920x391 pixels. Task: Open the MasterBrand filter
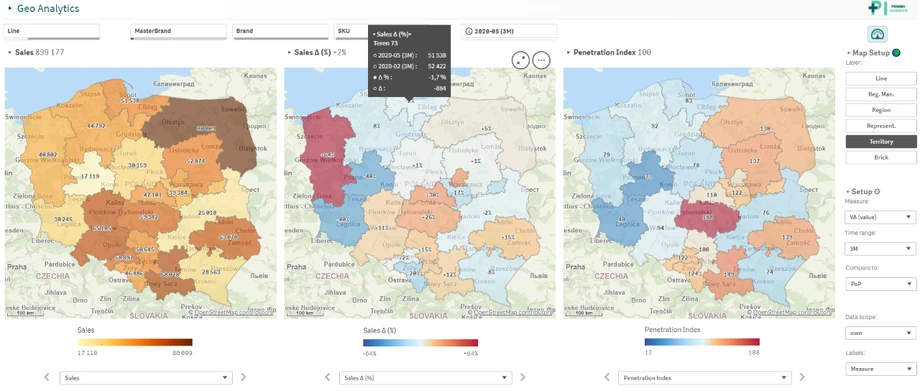178,32
